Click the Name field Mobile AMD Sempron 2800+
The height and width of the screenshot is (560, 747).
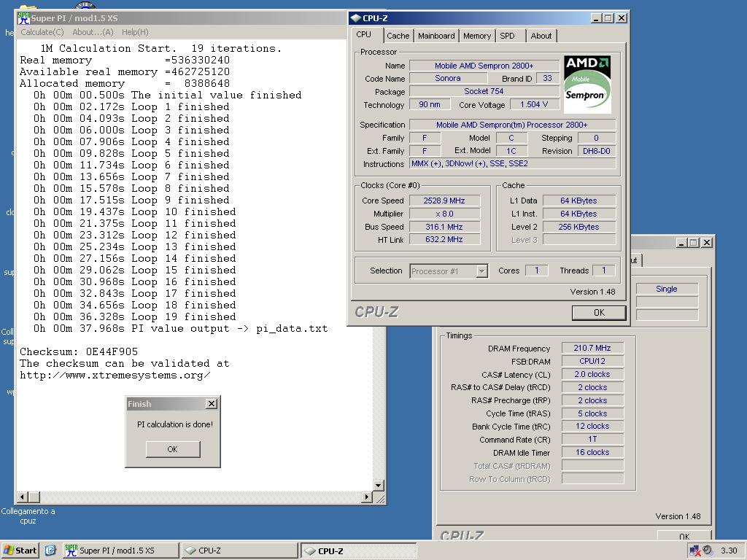coord(484,66)
